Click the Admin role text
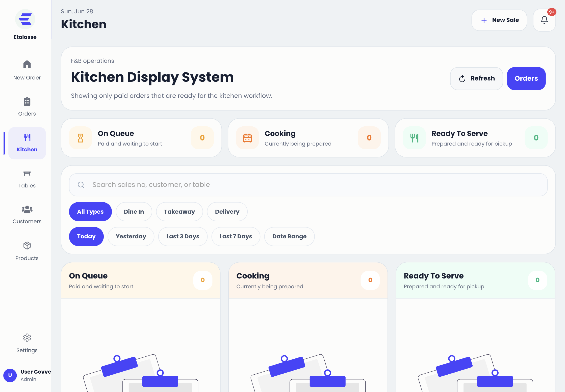 click(28, 379)
